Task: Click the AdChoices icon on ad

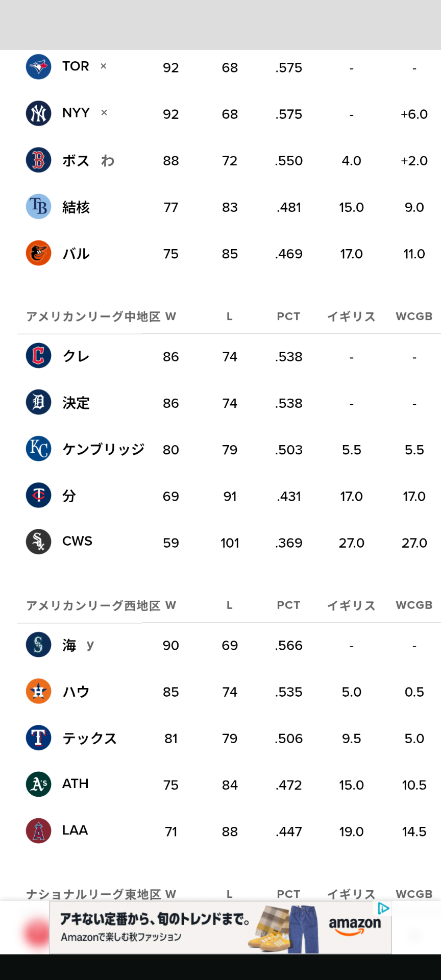Action: coord(383,909)
